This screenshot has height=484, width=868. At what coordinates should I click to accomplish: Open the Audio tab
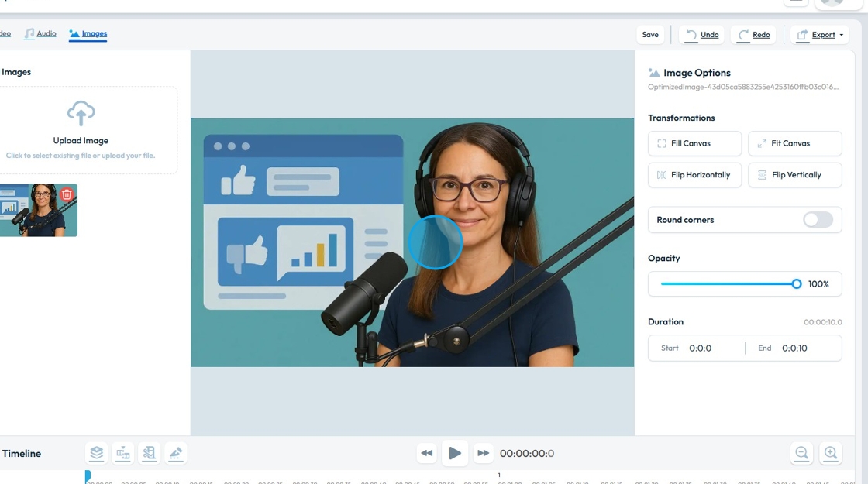tap(40, 34)
